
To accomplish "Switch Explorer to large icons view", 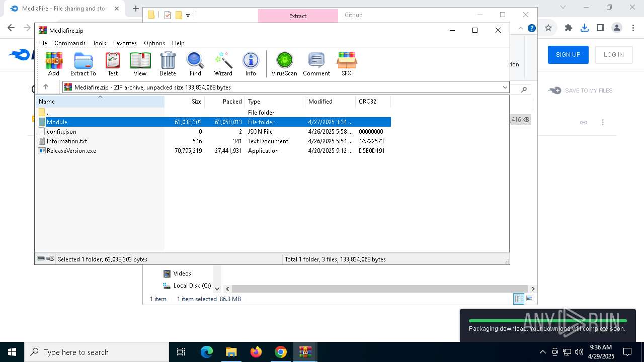I will pos(529,299).
